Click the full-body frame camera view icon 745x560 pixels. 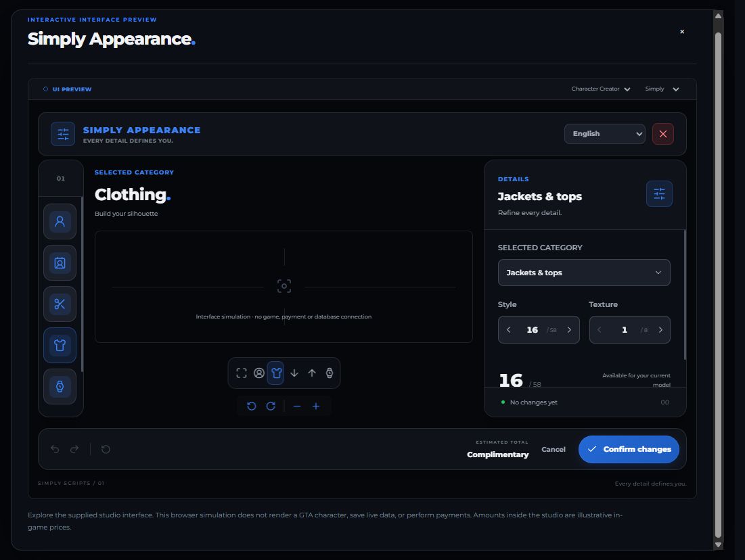point(242,373)
